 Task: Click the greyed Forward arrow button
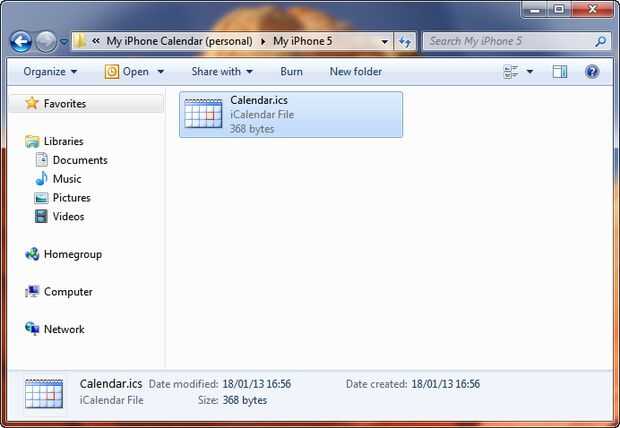[x=46, y=42]
